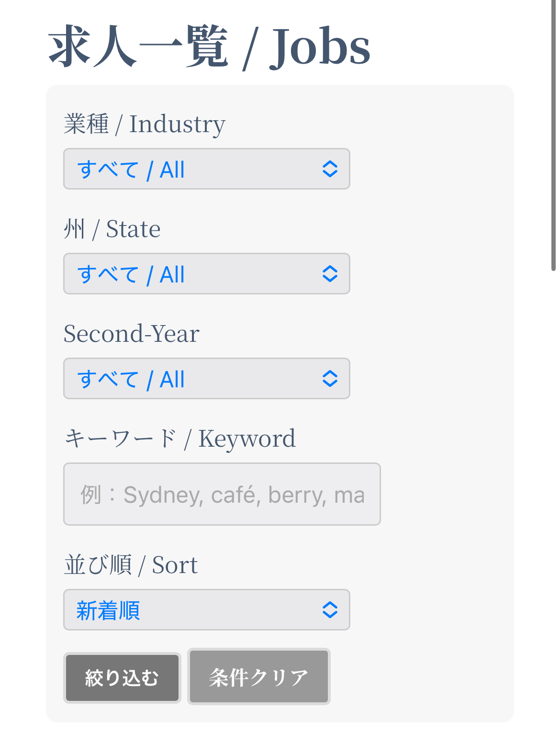Open the 州 / State dropdown
Viewport: 560px width, 732px height.
click(x=206, y=274)
